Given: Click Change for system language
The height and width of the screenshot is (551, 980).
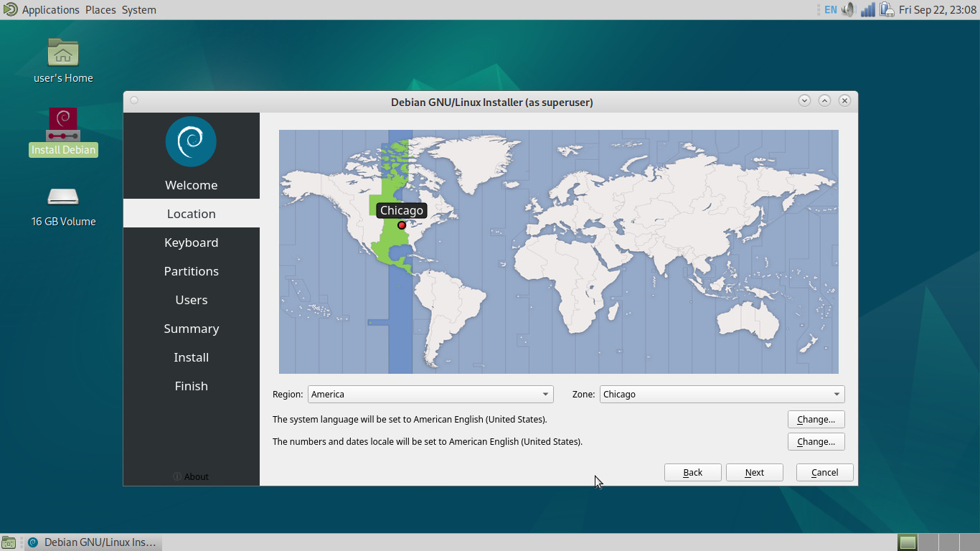Looking at the screenshot, I should pyautogui.click(x=816, y=419).
